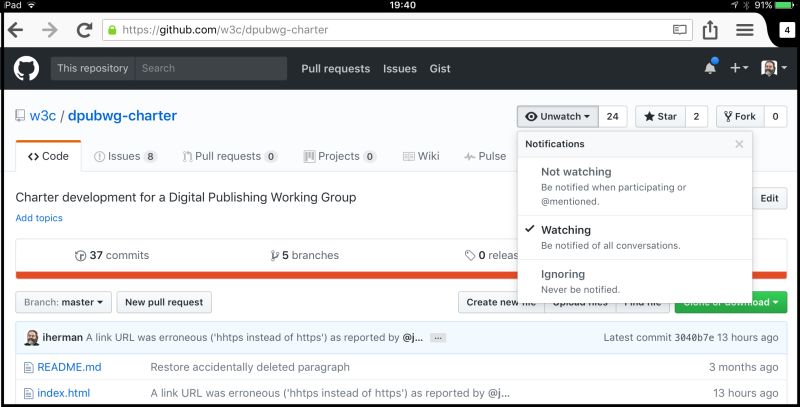Switch to the Wiki tab
This screenshot has width=800, height=407.
(x=421, y=156)
